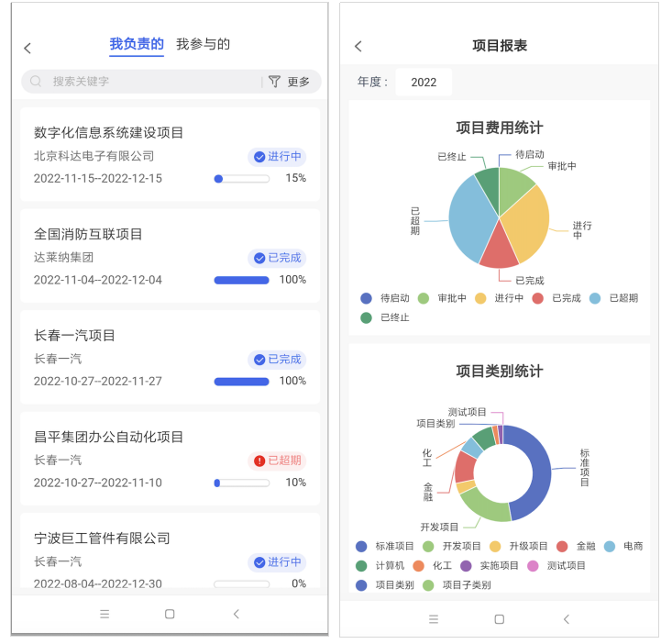Click the search magnifier icon
Screen dimensions: 672x644
[x=37, y=82]
